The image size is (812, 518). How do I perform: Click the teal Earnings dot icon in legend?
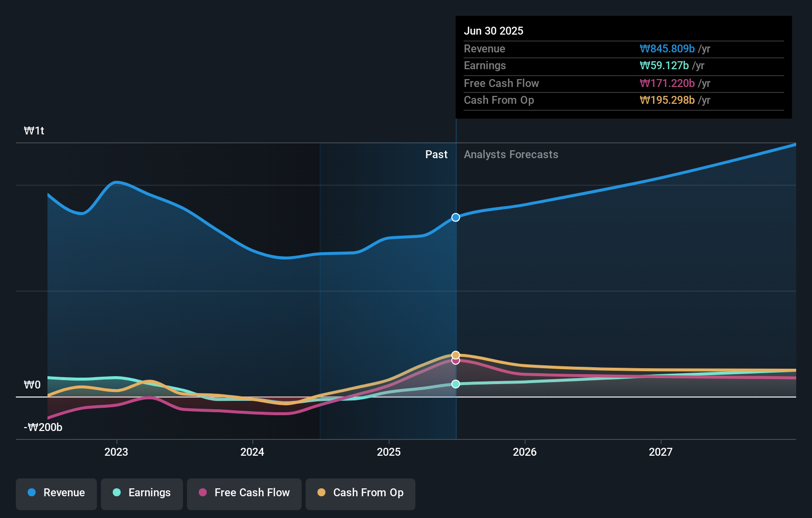click(116, 492)
